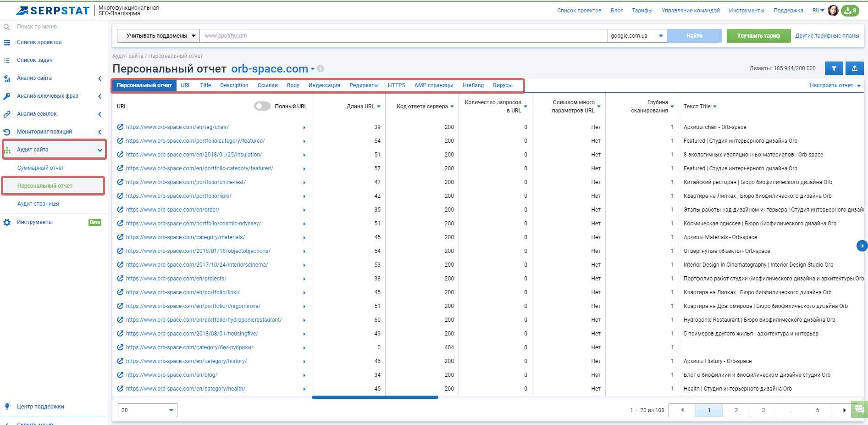Image resolution: width=868 pixels, height=425 pixels.
Task: Click the info icon beside orb-space.com
Action: [321, 68]
